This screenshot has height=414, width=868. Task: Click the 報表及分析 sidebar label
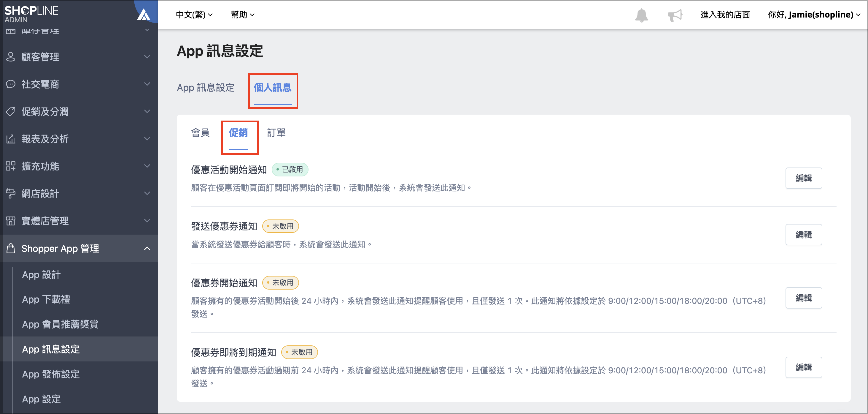[45, 139]
